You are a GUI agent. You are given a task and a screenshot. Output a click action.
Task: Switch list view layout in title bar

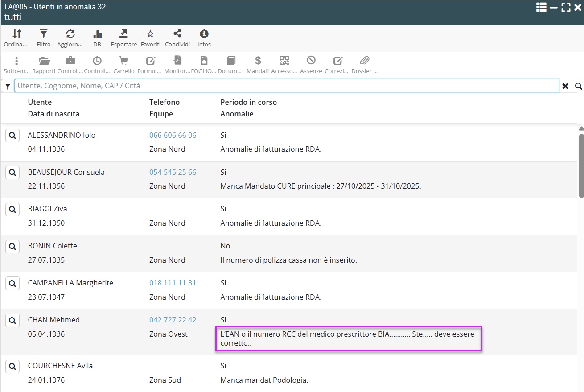[x=541, y=7]
